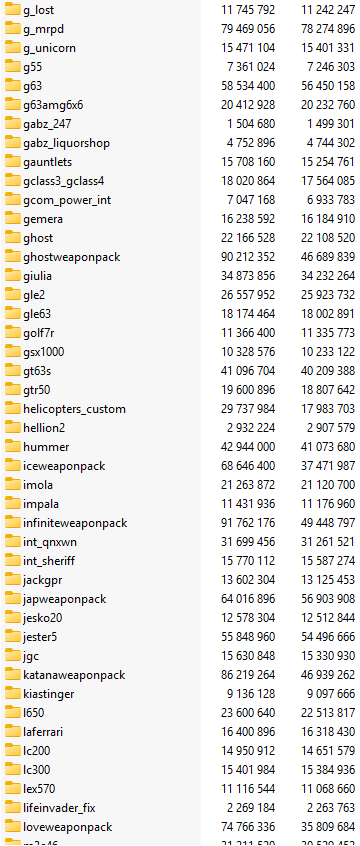
Task: Select the g63 folder icon
Action: 12,86
